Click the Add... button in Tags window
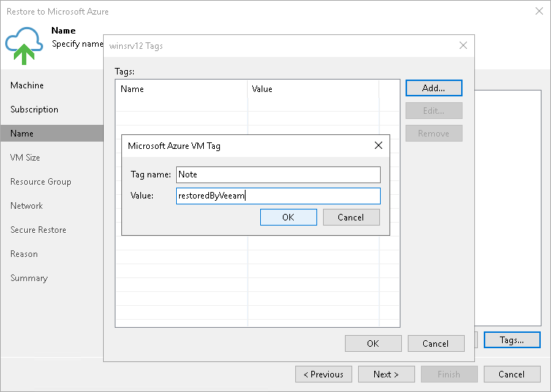Viewport: 551px width, 392px height. [433, 88]
